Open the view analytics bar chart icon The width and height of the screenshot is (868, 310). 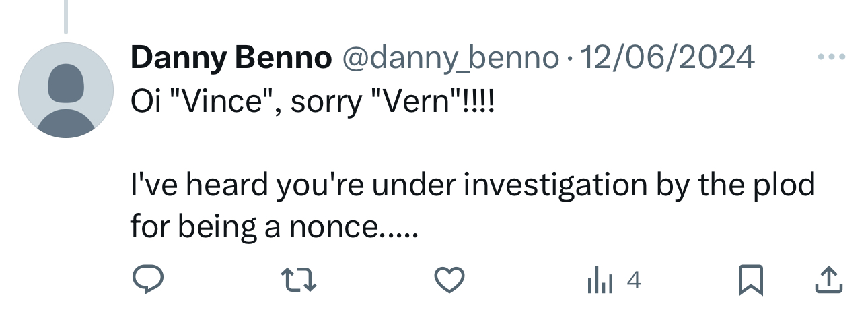pyautogui.click(x=600, y=280)
